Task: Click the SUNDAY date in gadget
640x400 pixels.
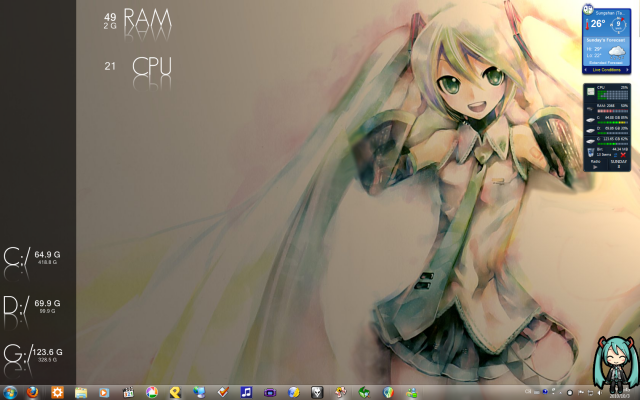Action: (x=619, y=162)
